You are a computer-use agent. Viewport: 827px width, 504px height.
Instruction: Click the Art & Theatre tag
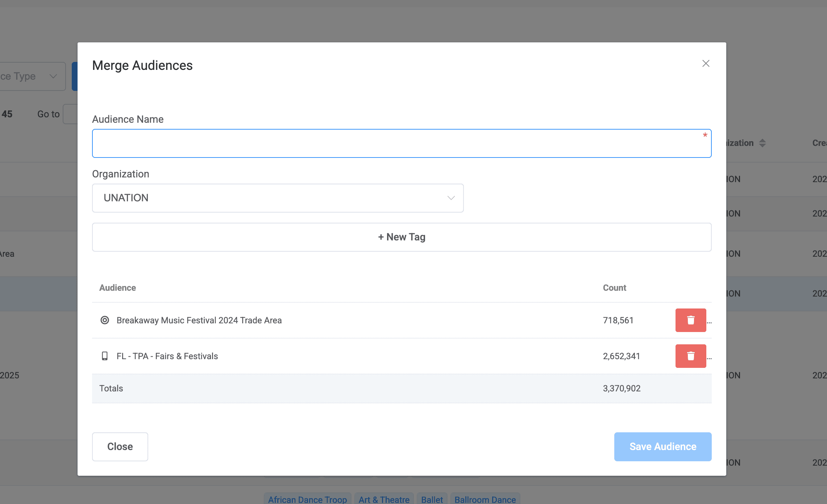click(384, 499)
